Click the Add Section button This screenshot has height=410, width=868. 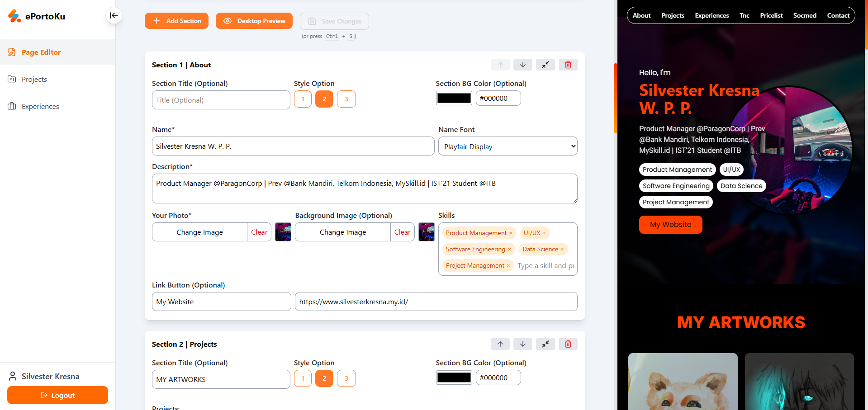click(x=176, y=21)
